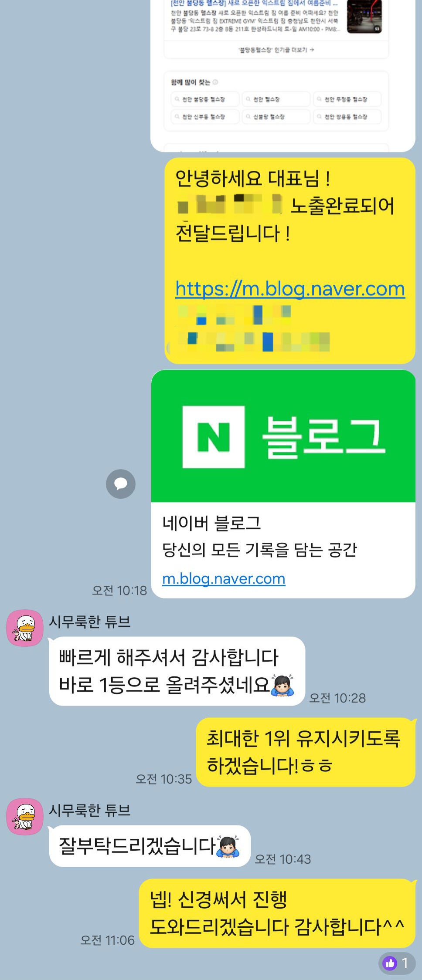The image size is (422, 980).
Task: Click the white N logo in the blog preview
Action: coord(214,437)
